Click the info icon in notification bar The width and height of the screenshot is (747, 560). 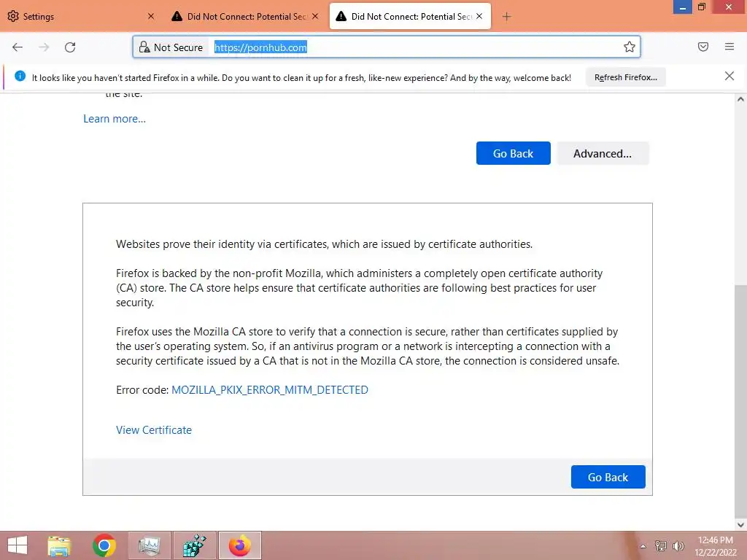tap(20, 76)
